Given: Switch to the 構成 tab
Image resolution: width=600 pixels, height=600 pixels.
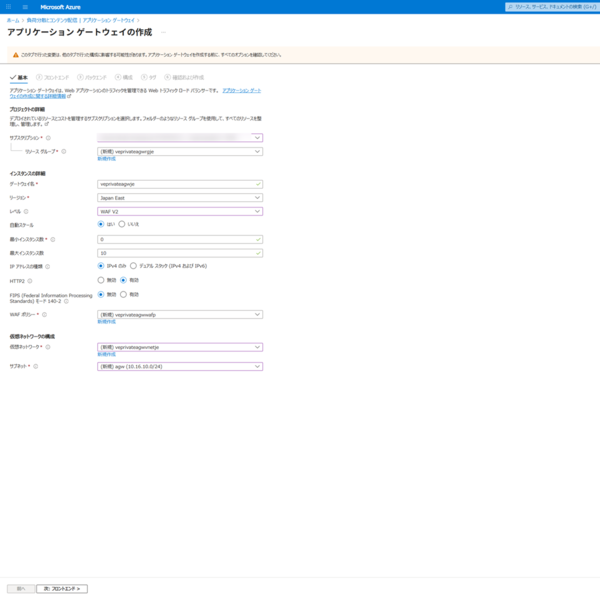Looking at the screenshot, I should point(124,77).
